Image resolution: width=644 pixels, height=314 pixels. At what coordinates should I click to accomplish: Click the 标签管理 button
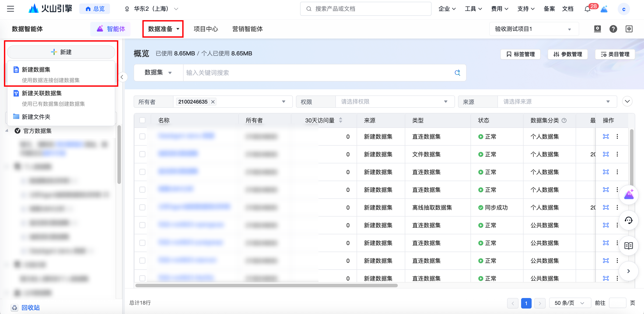click(x=520, y=54)
